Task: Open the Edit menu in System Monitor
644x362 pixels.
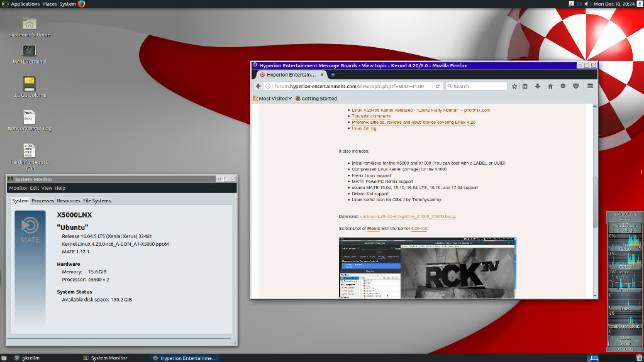Action: pyautogui.click(x=34, y=188)
